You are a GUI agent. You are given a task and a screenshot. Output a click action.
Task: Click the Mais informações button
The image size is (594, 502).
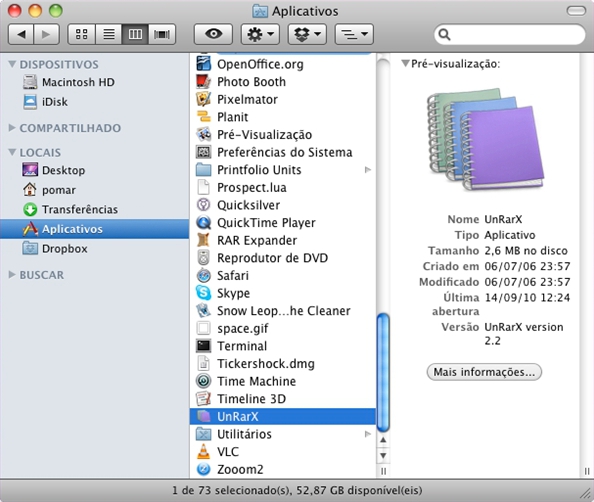(484, 372)
